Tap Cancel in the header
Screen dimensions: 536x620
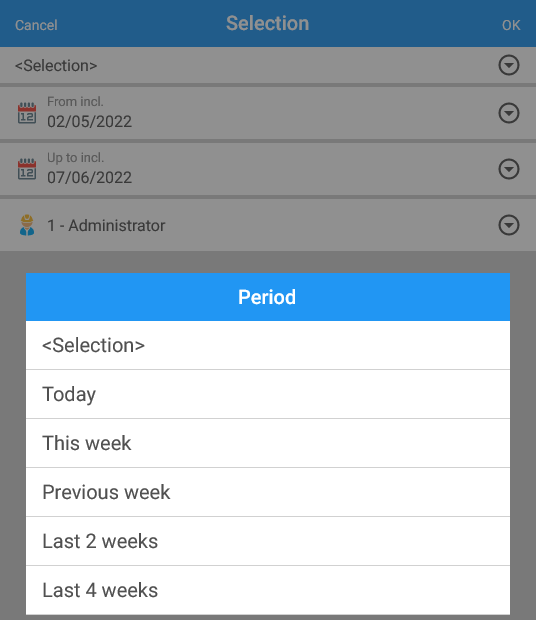pos(36,25)
